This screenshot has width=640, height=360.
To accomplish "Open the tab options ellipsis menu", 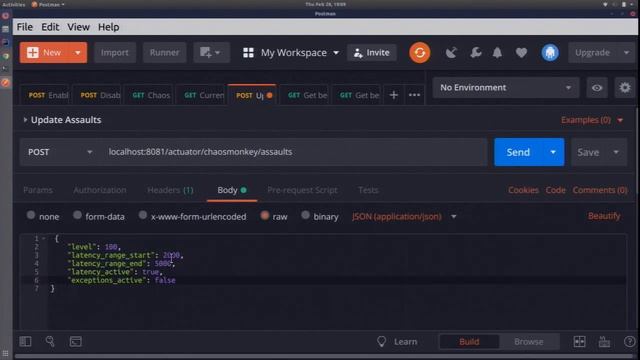I will [414, 95].
